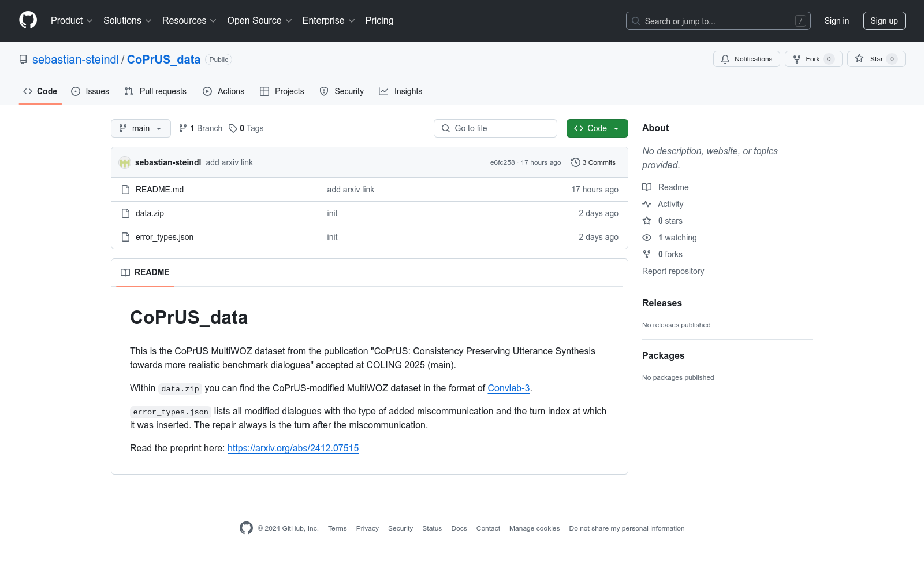Click the notifications bell icon
This screenshot has height=578, width=924.
pos(725,59)
